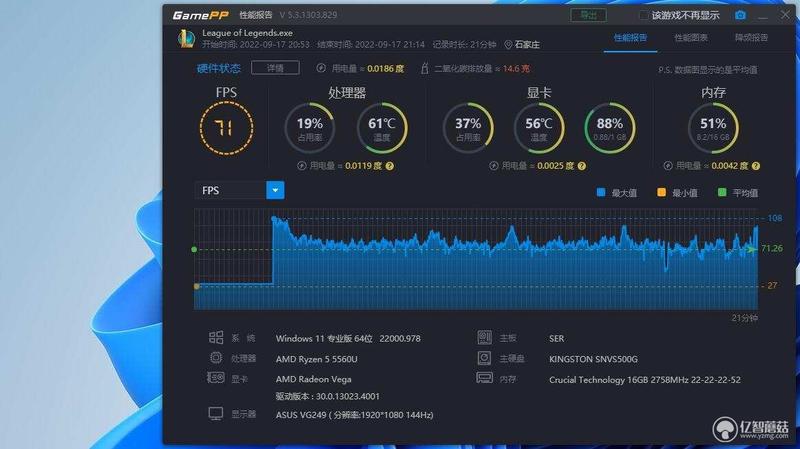Click the CO2 emission icon beside 二氧化碳排放量
This screenshot has height=449, width=800.
tap(424, 68)
